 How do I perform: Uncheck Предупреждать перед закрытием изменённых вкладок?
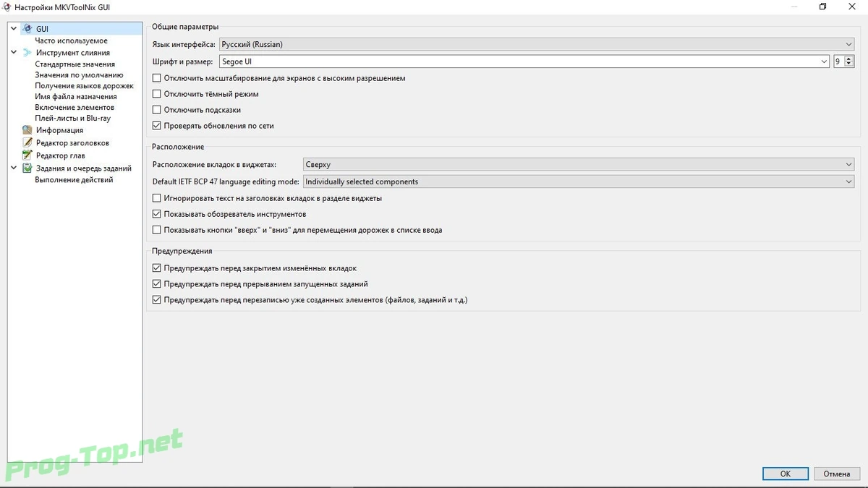pos(157,268)
